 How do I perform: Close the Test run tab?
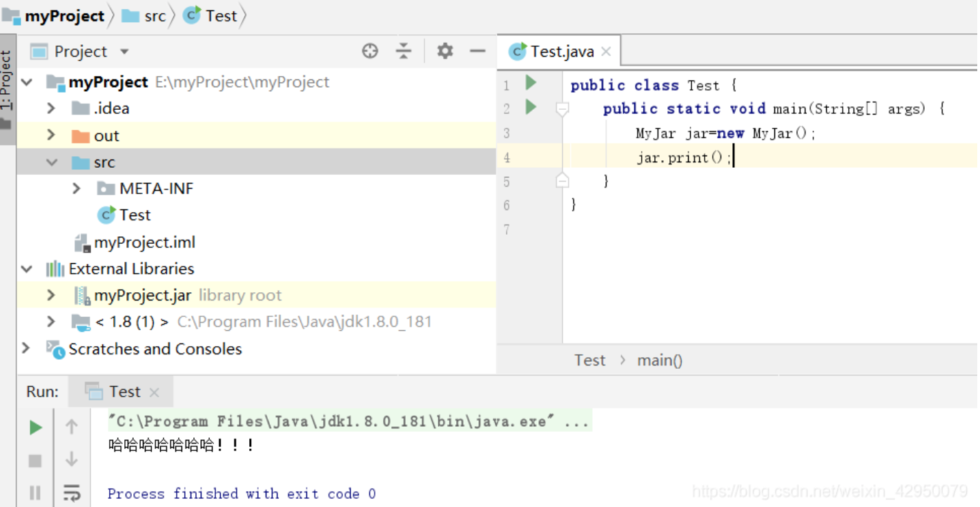point(154,392)
